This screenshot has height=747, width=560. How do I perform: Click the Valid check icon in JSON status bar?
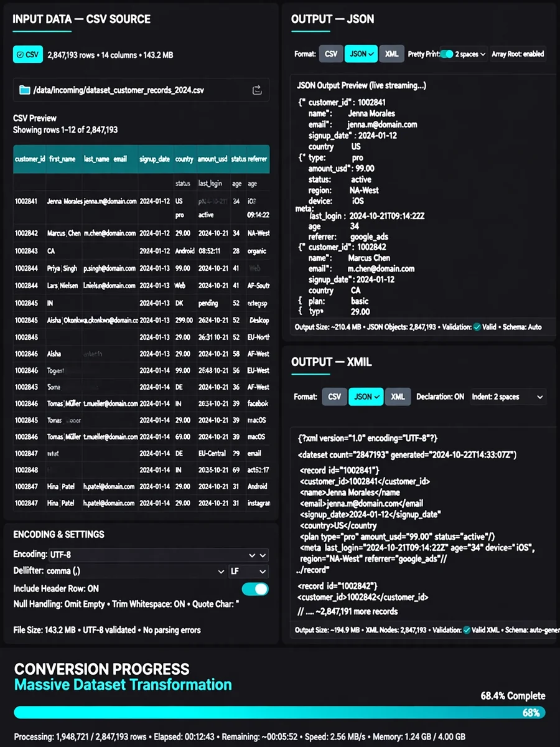[x=477, y=326]
